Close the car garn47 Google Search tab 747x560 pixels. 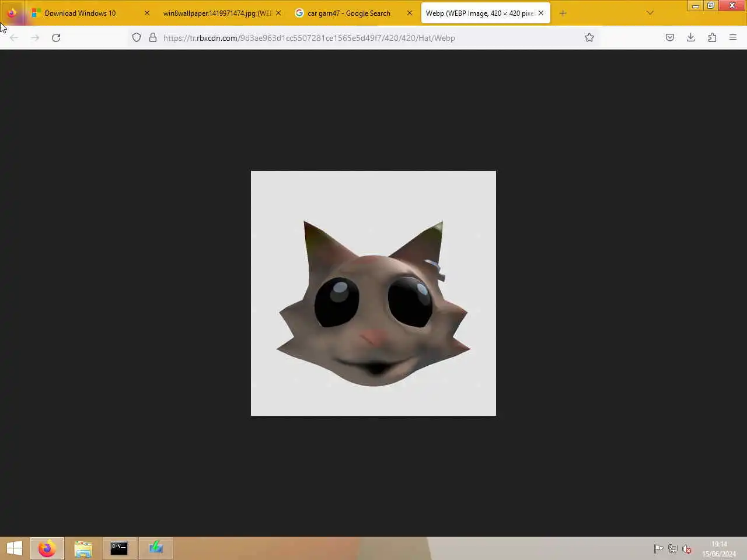tap(410, 13)
